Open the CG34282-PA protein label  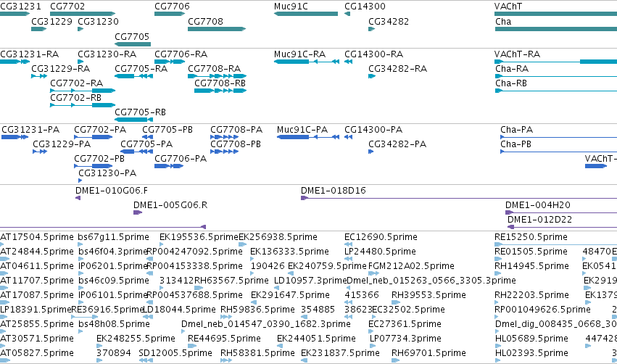(x=397, y=144)
